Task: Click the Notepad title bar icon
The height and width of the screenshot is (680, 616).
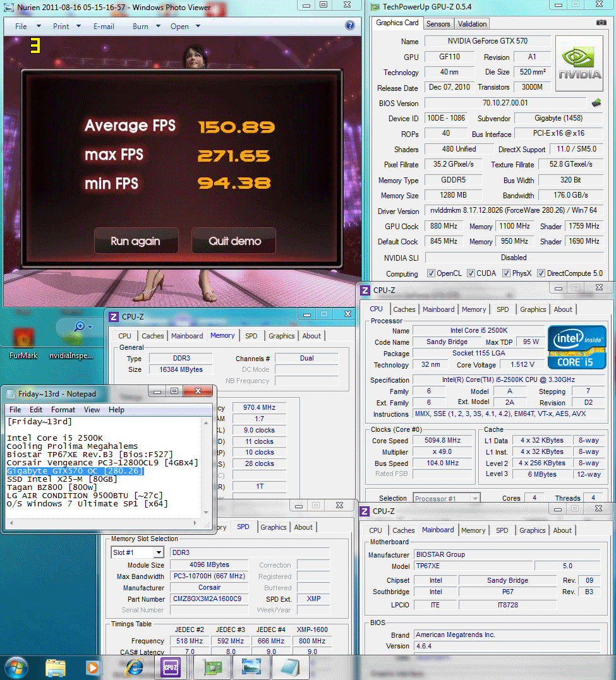Action: pos(10,394)
